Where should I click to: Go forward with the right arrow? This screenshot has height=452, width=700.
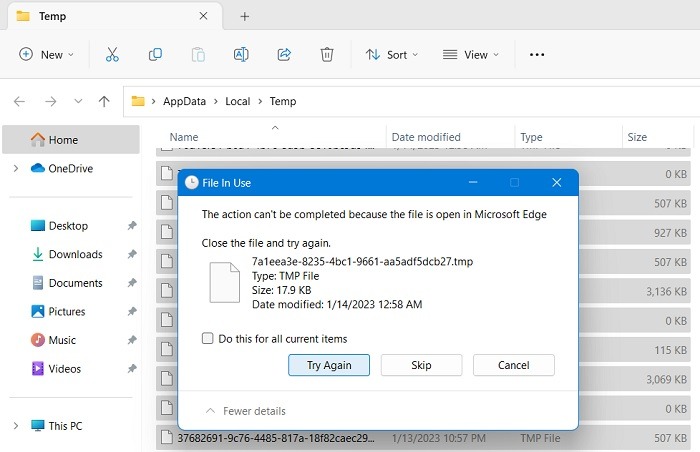(50, 101)
